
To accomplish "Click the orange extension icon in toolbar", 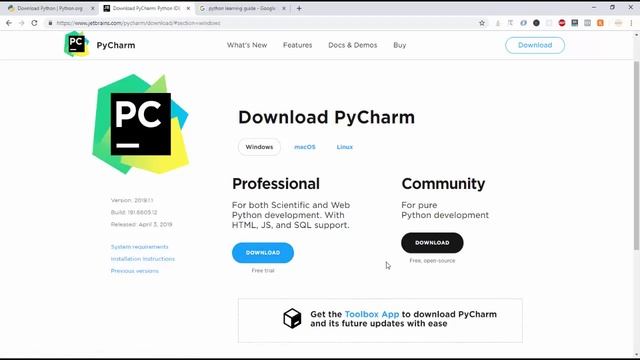I will point(600,23).
